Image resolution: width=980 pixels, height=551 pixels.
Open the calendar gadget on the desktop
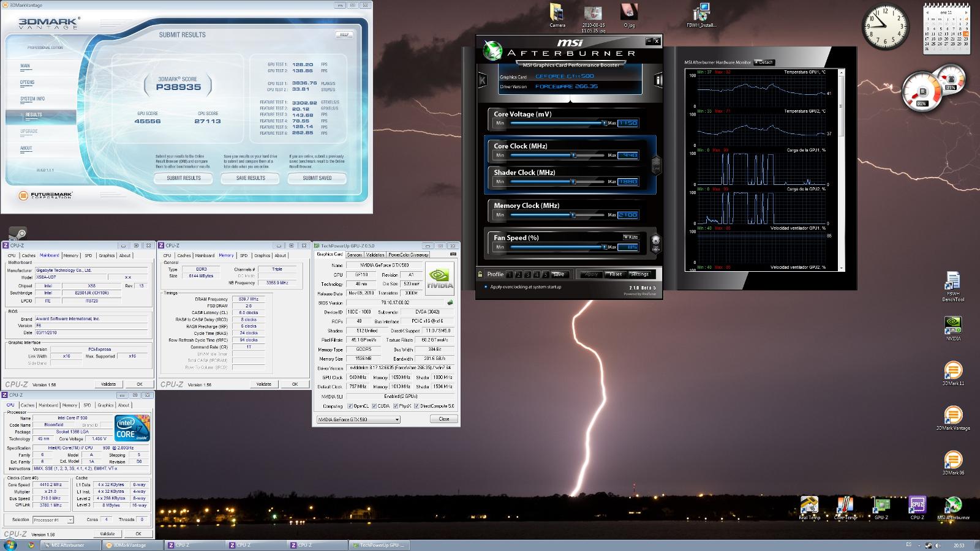tap(947, 29)
